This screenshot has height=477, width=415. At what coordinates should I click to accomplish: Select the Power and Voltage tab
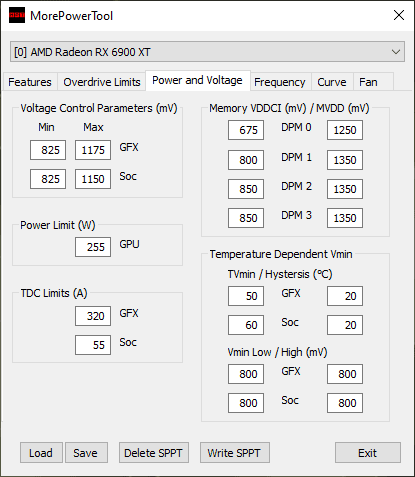[x=197, y=80]
